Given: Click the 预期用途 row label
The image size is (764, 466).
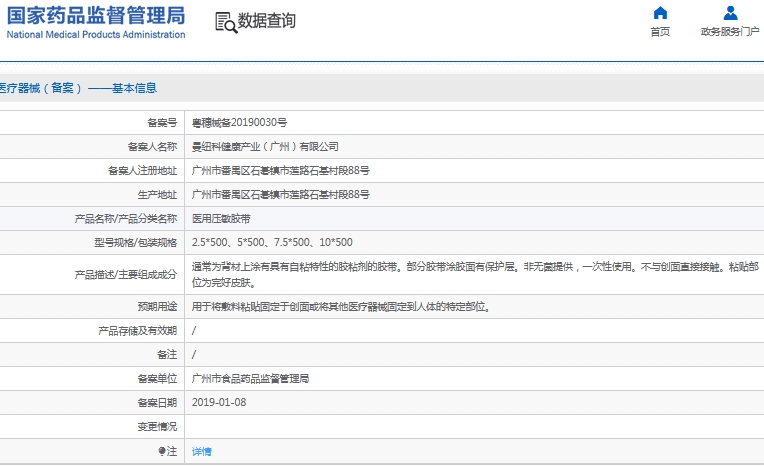Looking at the screenshot, I should (157, 307).
